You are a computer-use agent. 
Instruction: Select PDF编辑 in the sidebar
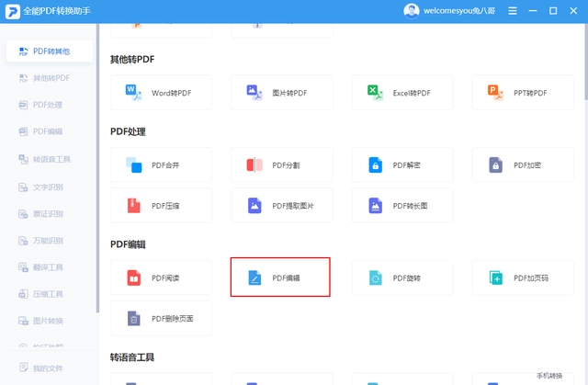click(x=50, y=131)
